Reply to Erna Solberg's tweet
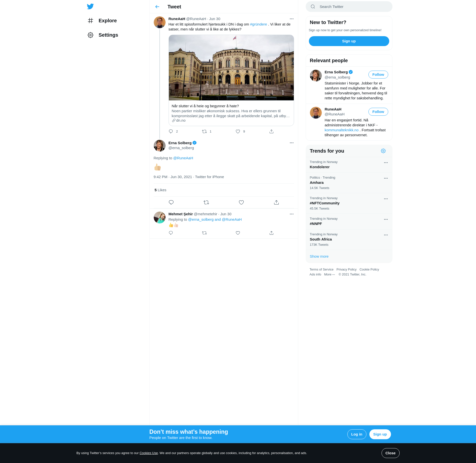The image size is (476, 463). pyautogui.click(x=171, y=202)
